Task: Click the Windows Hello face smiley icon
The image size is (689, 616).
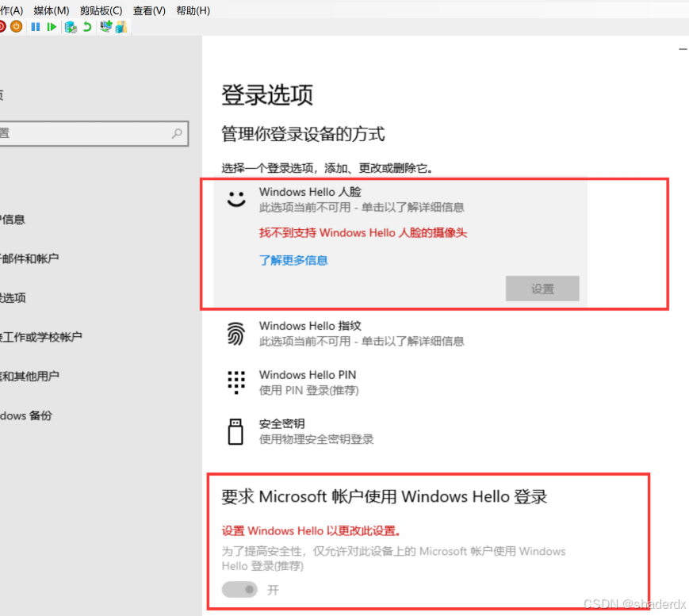Action: (236, 199)
